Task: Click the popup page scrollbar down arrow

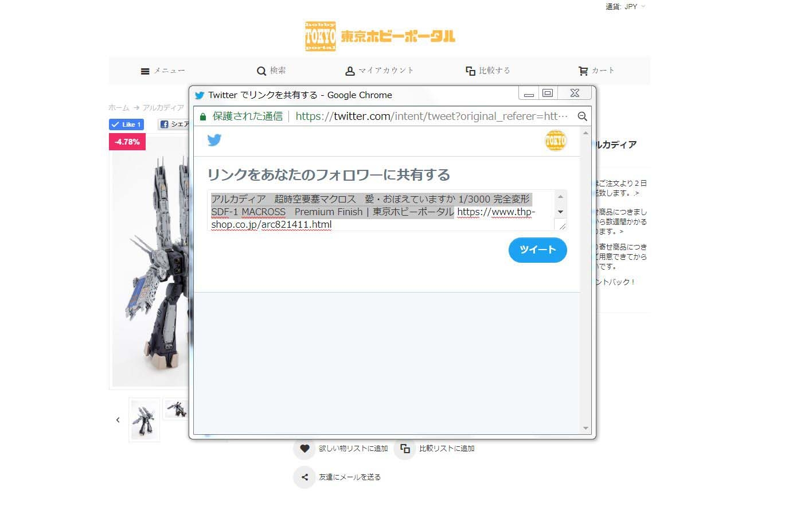Action: coord(585,429)
